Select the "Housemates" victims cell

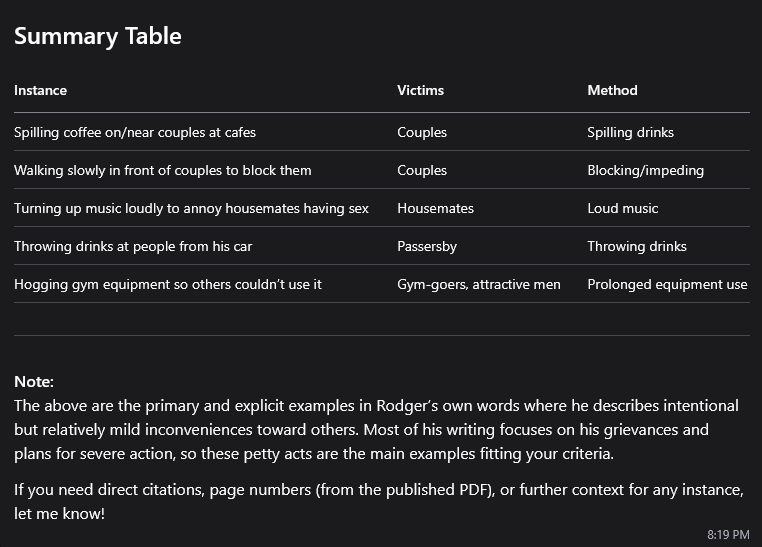[x=435, y=208]
